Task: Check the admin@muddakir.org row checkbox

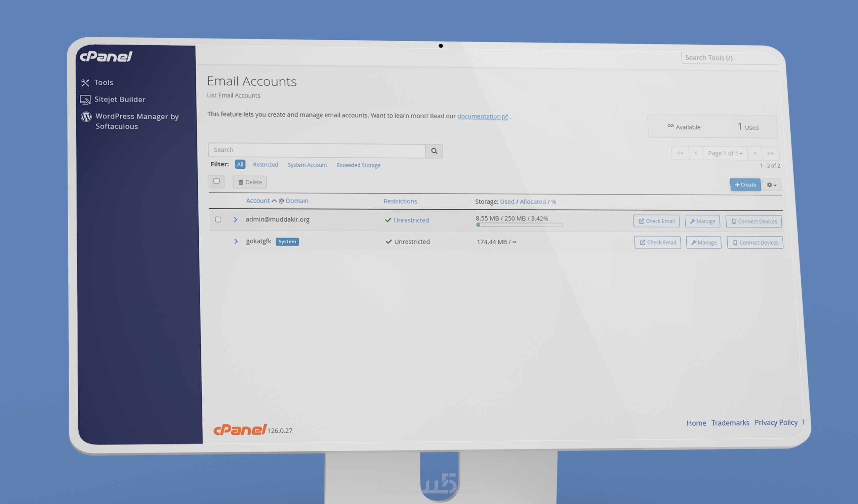Action: tap(218, 219)
